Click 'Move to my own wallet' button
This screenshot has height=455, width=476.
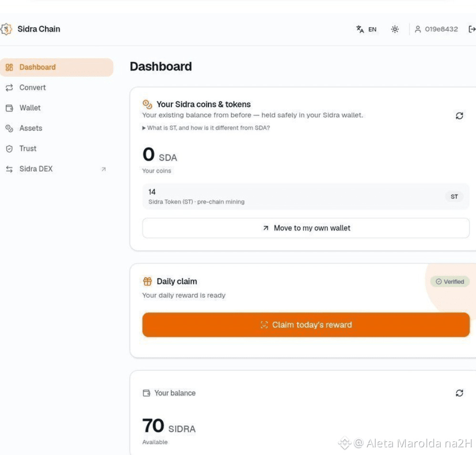coord(306,228)
